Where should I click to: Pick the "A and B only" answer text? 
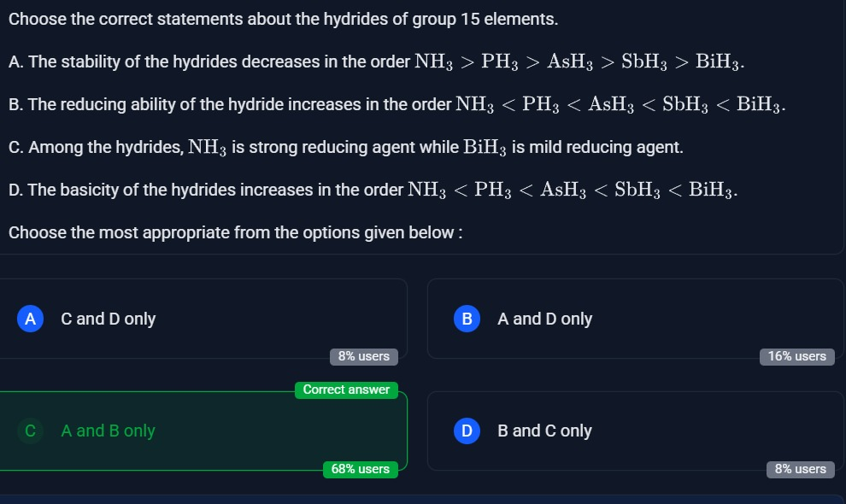pyautogui.click(x=109, y=431)
